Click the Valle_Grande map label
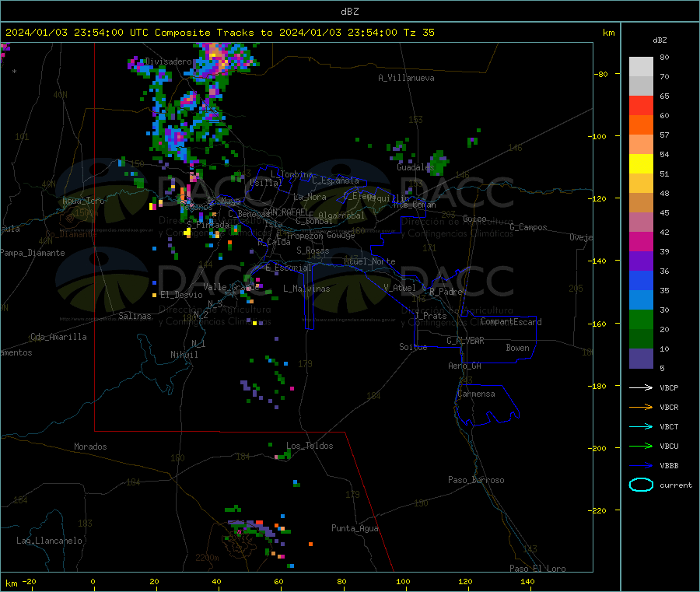 coord(231,287)
